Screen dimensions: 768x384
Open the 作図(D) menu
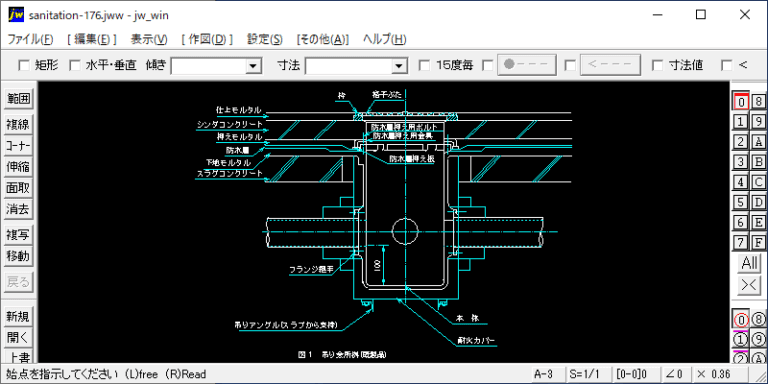[x=207, y=40]
